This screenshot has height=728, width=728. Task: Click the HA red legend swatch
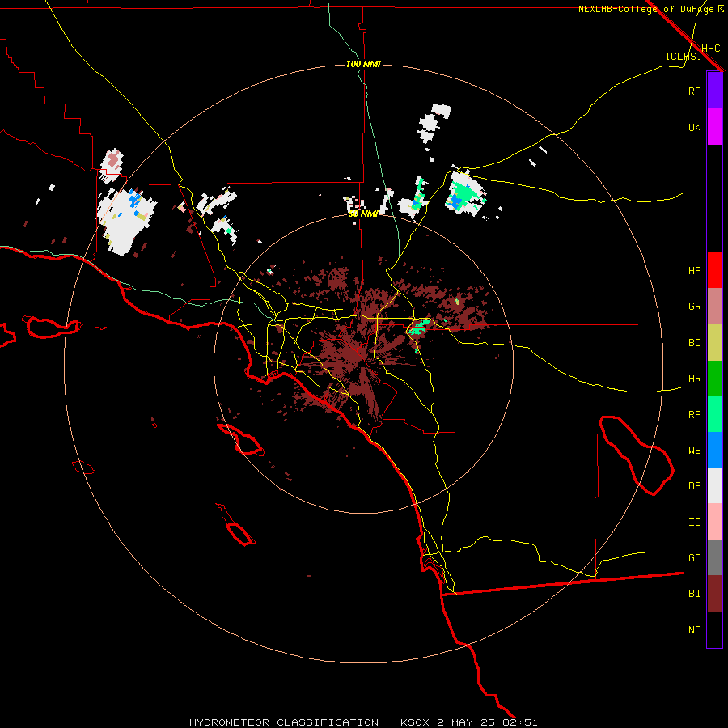(714, 270)
